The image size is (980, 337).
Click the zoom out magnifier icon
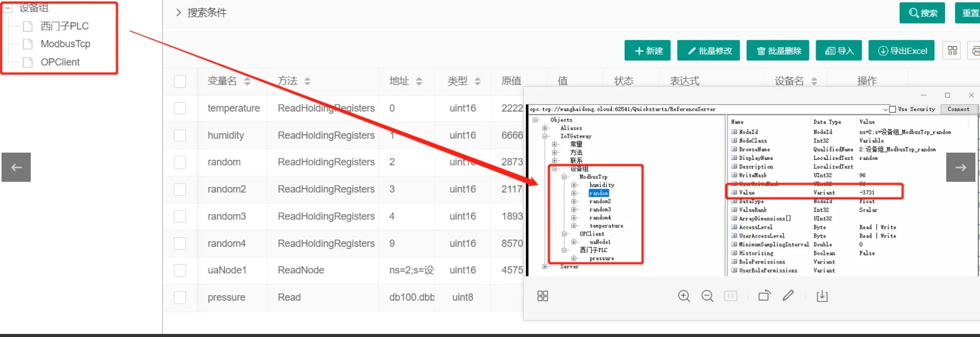point(707,296)
